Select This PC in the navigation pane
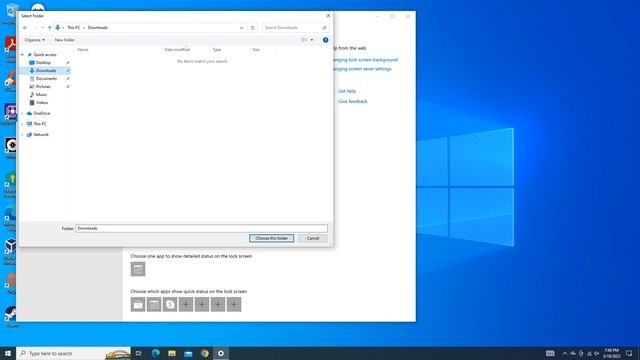This screenshot has height=360, width=640. (40, 124)
